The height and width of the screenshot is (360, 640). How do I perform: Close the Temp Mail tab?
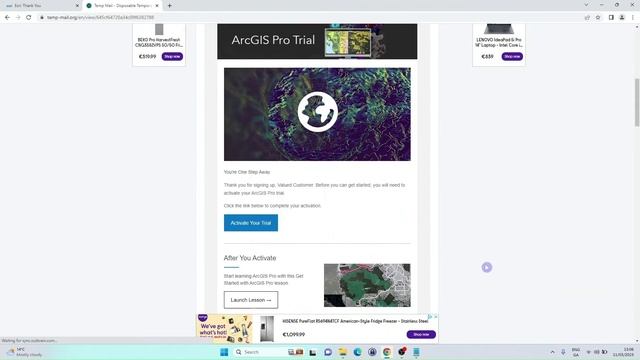click(157, 6)
